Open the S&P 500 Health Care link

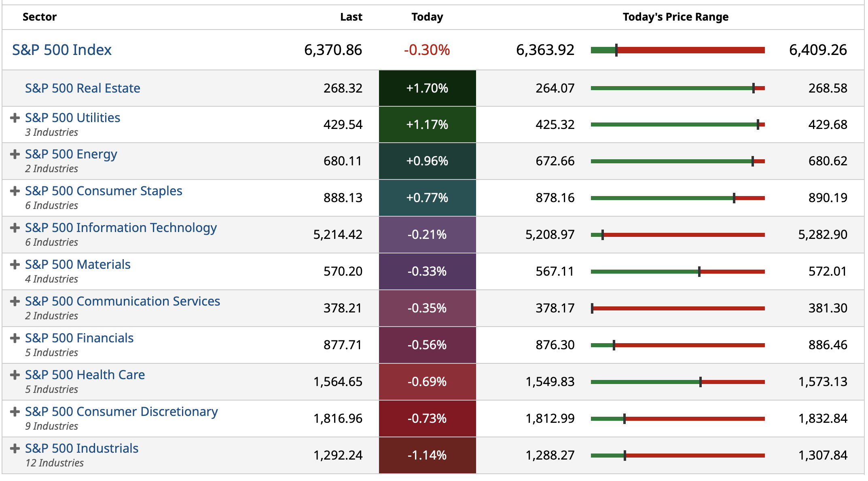[x=85, y=375]
